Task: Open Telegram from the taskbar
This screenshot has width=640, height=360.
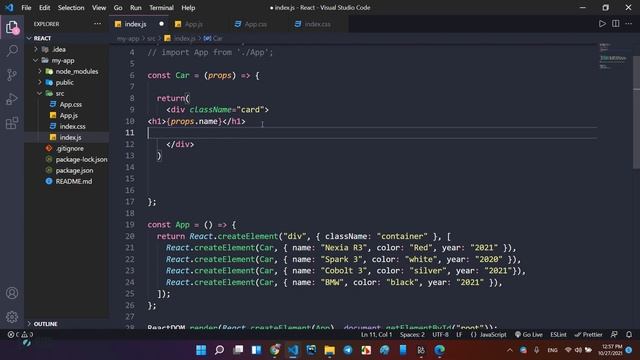Action: (348, 350)
